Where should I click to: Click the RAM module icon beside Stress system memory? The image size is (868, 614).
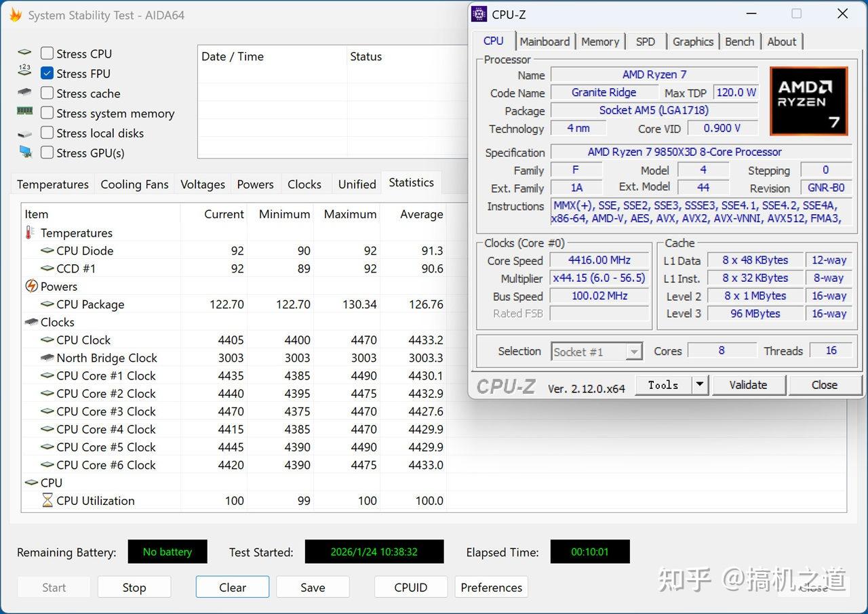(x=25, y=112)
